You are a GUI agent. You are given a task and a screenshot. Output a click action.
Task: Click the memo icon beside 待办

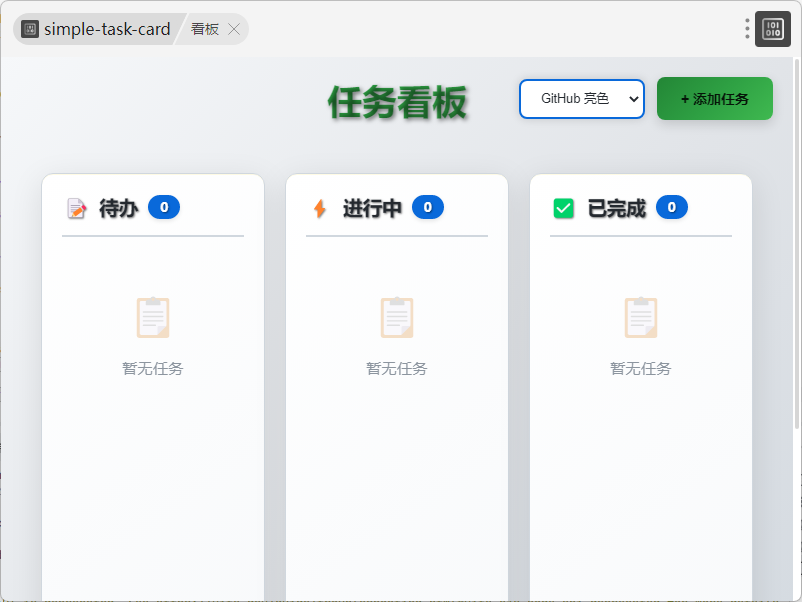77,208
